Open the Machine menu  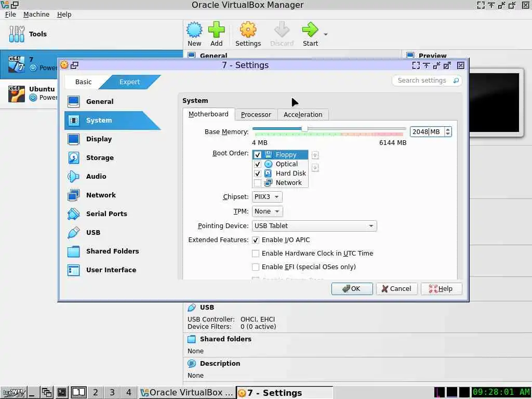36,14
